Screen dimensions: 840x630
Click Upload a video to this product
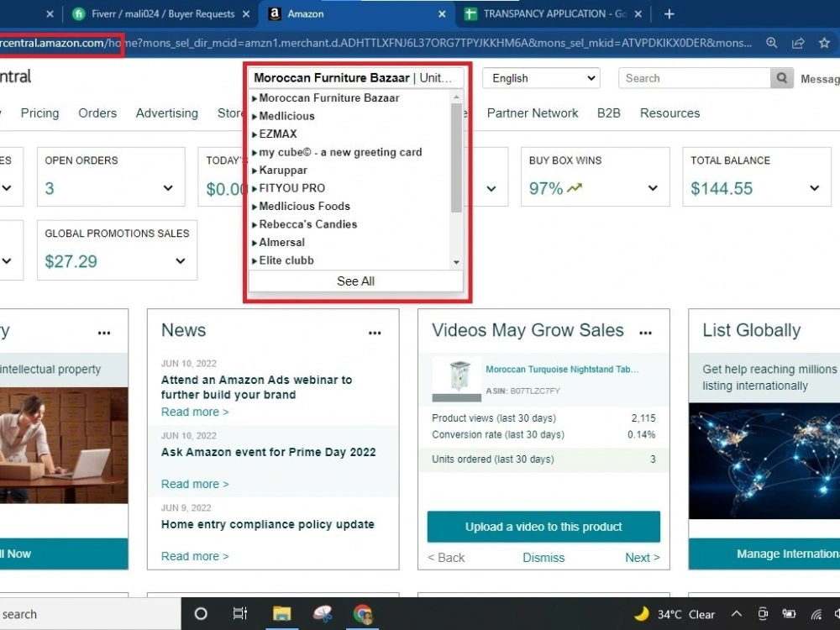(543, 527)
